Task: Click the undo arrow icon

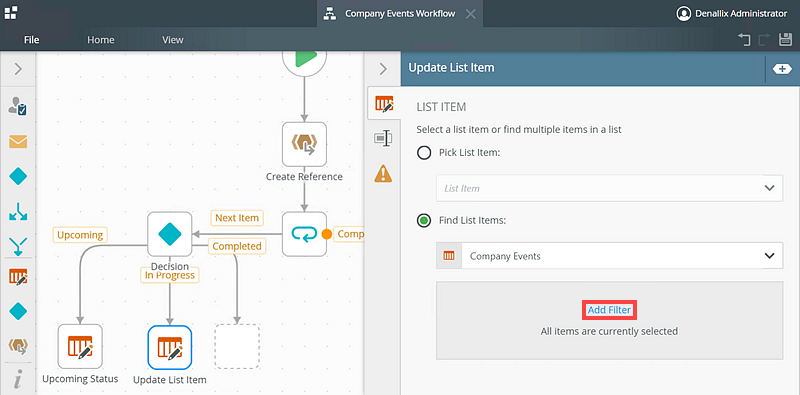Action: pyautogui.click(x=744, y=39)
